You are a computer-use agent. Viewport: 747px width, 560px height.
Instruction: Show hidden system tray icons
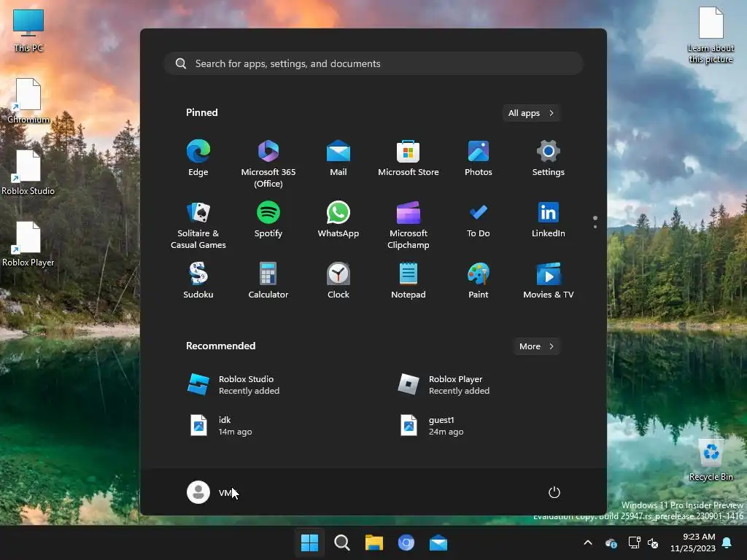pyautogui.click(x=588, y=542)
